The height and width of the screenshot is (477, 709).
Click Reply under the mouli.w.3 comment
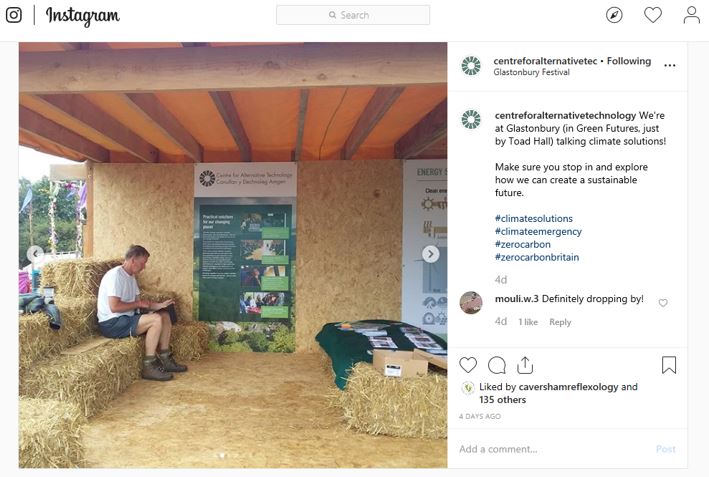pyautogui.click(x=560, y=322)
